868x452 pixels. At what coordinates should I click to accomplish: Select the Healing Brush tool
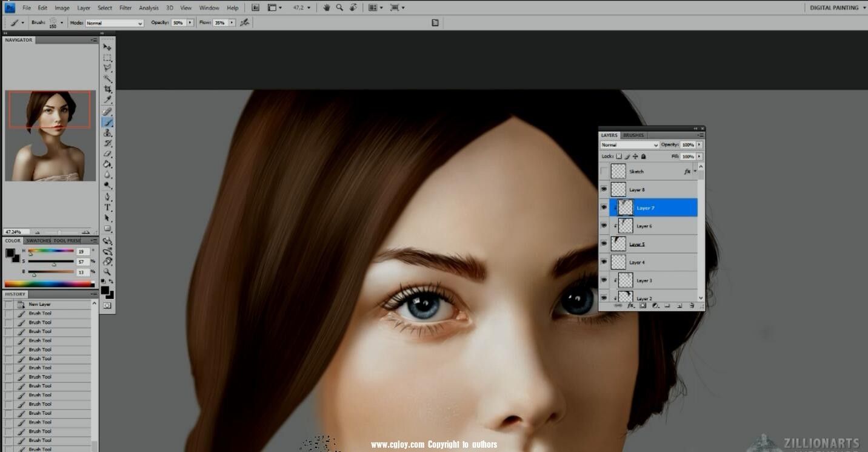[x=107, y=112]
